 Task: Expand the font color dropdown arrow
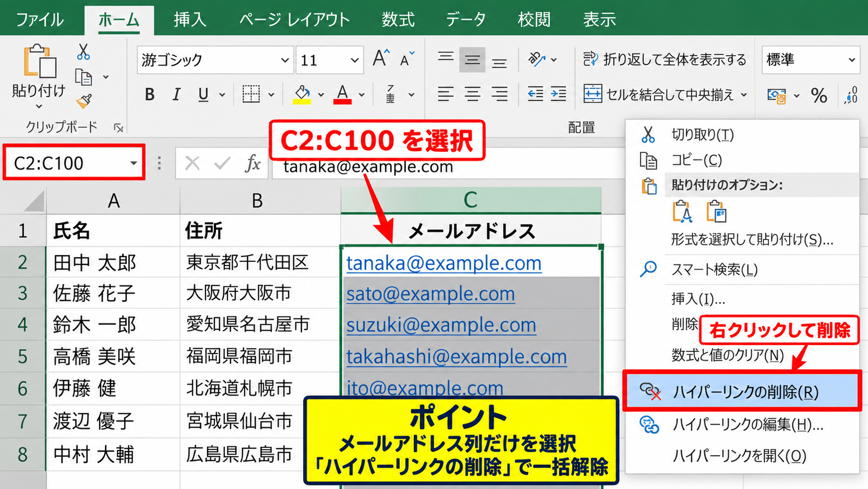[362, 95]
